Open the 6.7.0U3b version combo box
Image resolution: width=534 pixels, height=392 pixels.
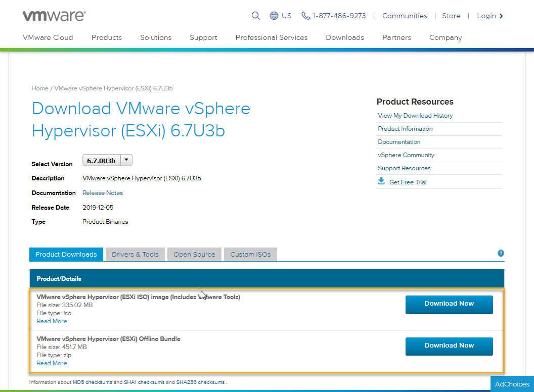tap(107, 160)
